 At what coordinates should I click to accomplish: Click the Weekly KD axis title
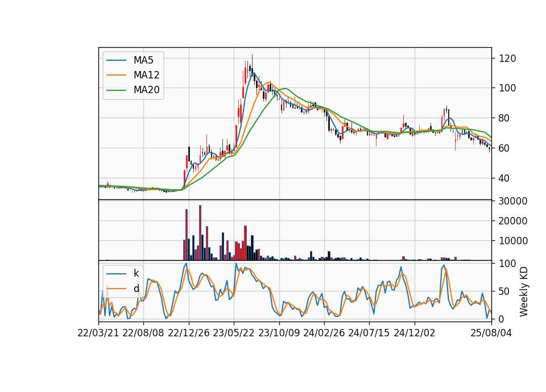(524, 291)
